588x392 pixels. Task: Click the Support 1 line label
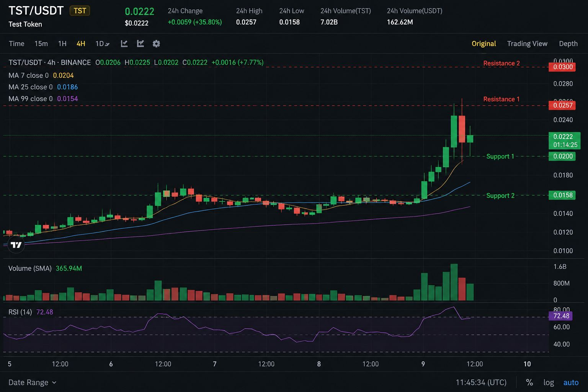click(x=500, y=156)
